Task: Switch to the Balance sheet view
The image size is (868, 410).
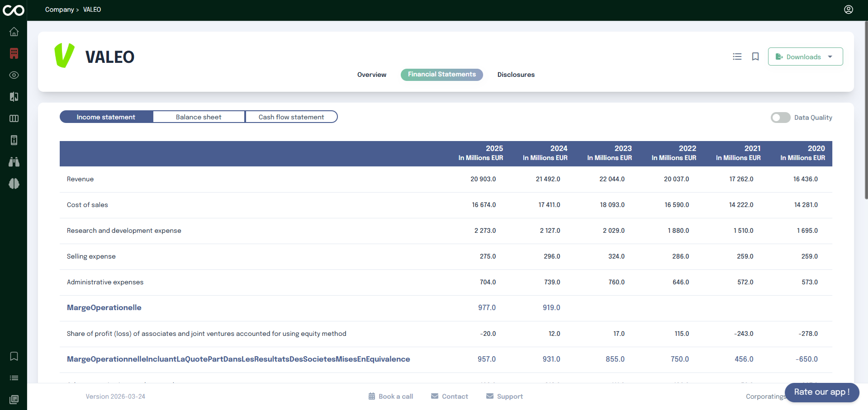Action: [199, 117]
